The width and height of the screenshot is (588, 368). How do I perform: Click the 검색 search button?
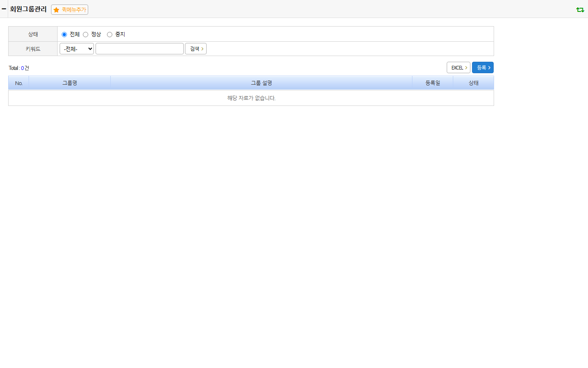point(196,49)
